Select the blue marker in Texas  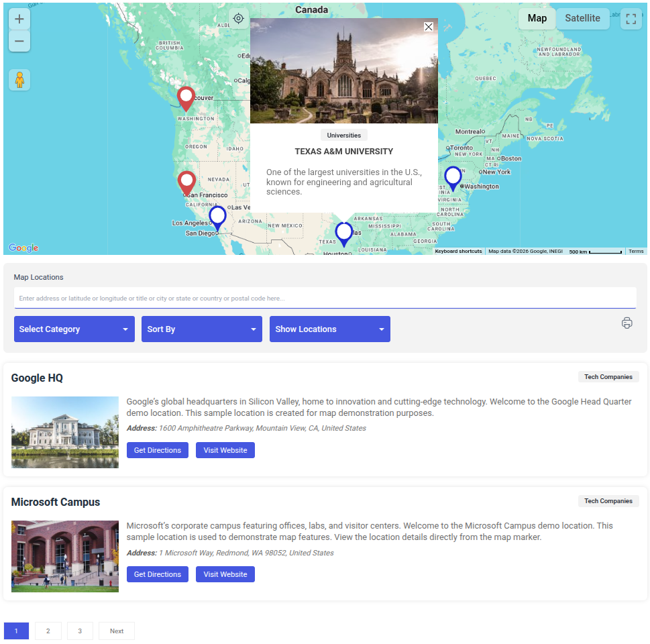point(343,234)
